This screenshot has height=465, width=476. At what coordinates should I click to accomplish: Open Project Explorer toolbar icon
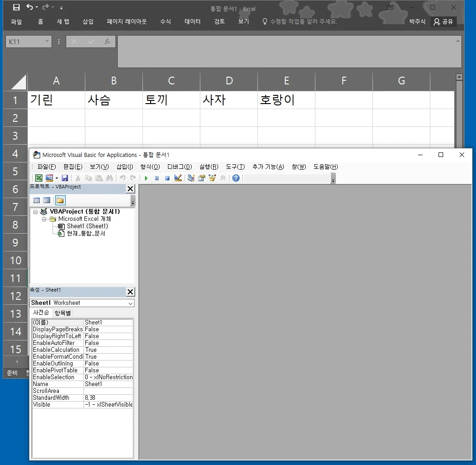tap(191, 178)
